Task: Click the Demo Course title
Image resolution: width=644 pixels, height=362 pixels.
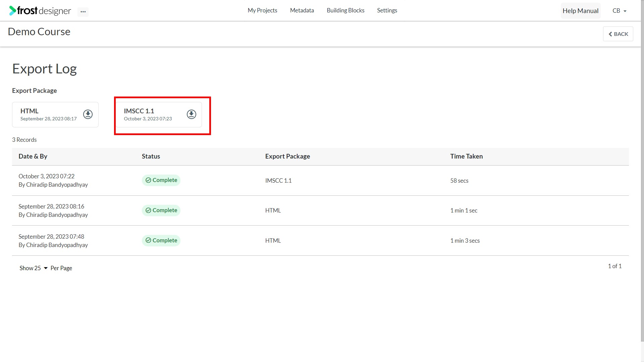Action: click(x=39, y=32)
